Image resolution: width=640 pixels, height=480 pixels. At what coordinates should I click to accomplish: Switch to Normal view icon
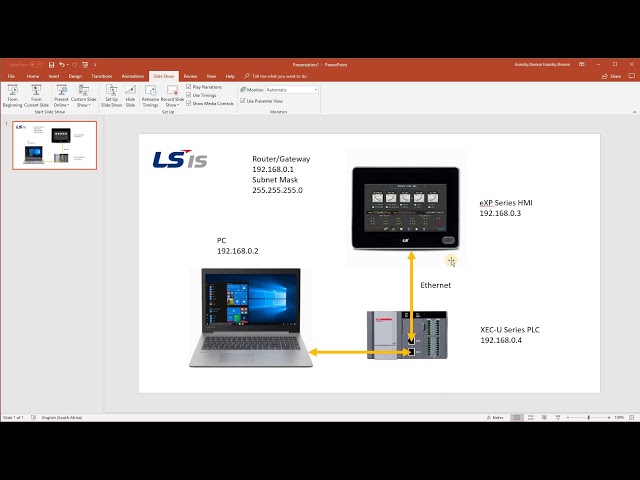click(517, 418)
